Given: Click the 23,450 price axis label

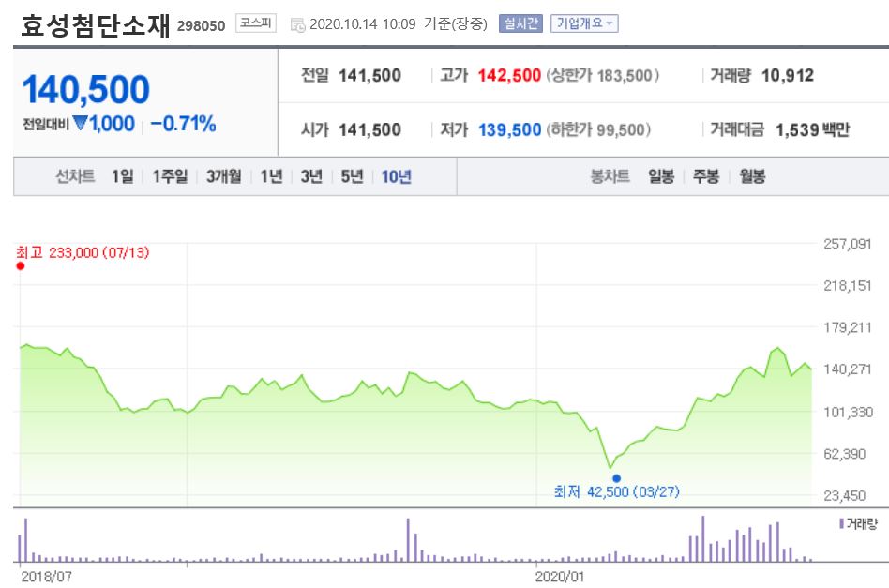Looking at the screenshot, I should (845, 495).
